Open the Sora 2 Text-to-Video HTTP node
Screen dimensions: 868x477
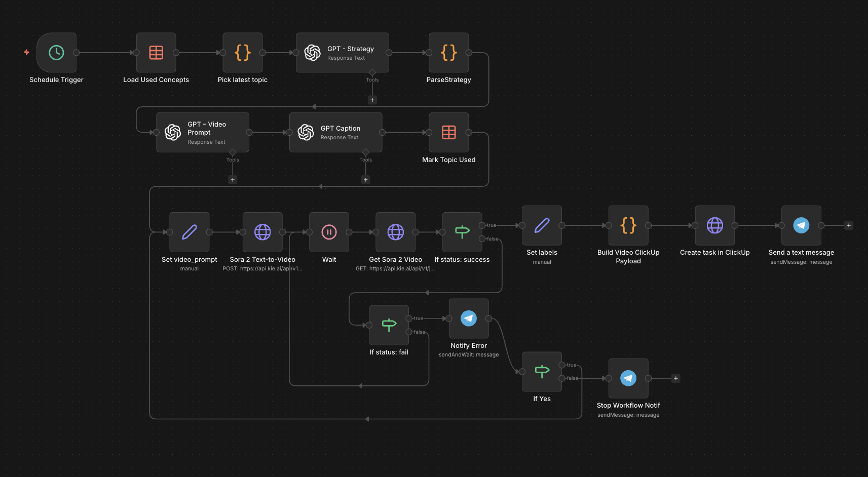point(262,232)
